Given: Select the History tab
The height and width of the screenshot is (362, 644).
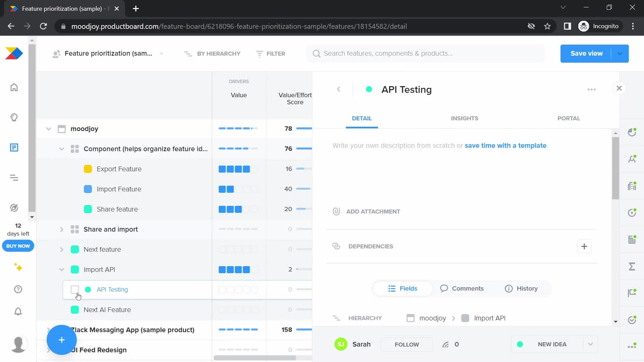Looking at the screenshot, I should [x=521, y=289].
